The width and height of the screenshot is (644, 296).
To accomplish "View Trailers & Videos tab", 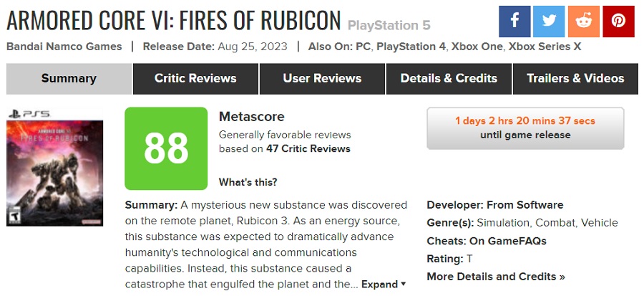I will pyautogui.click(x=575, y=79).
